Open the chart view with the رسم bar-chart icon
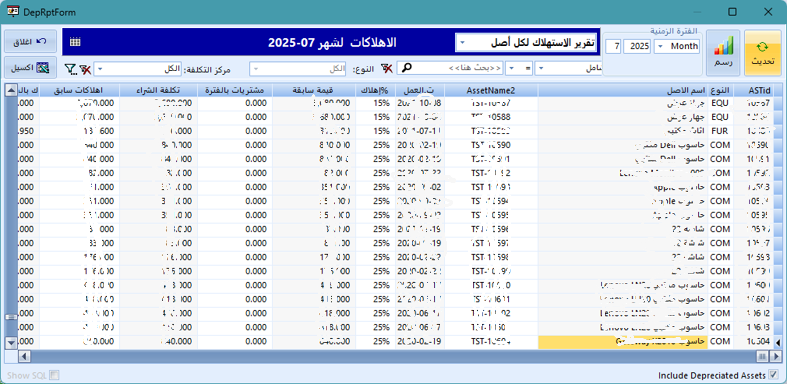This screenshot has width=787, height=384. click(723, 53)
